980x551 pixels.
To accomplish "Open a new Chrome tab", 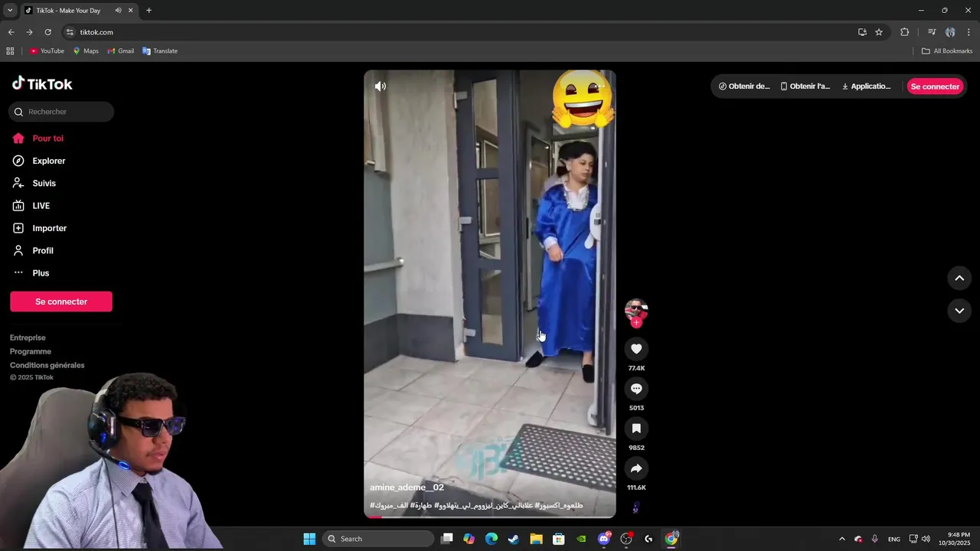I will [149, 11].
